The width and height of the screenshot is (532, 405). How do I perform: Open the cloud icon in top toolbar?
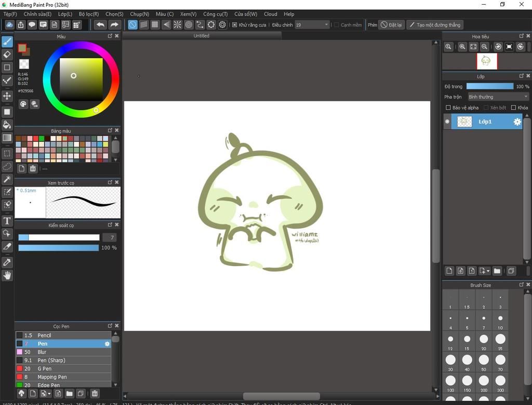(9, 25)
